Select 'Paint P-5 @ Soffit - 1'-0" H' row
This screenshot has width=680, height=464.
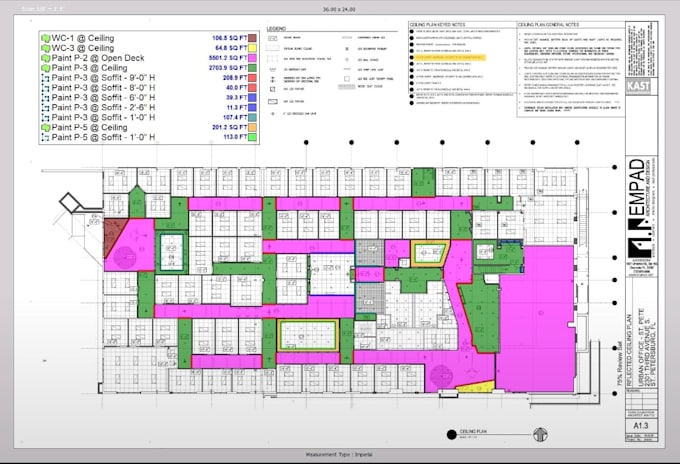149,137
